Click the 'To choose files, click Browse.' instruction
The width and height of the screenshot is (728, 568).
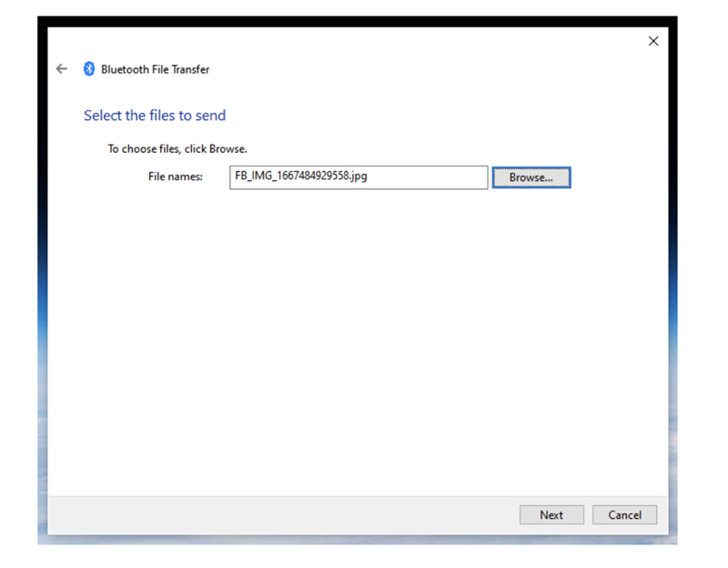(x=177, y=148)
